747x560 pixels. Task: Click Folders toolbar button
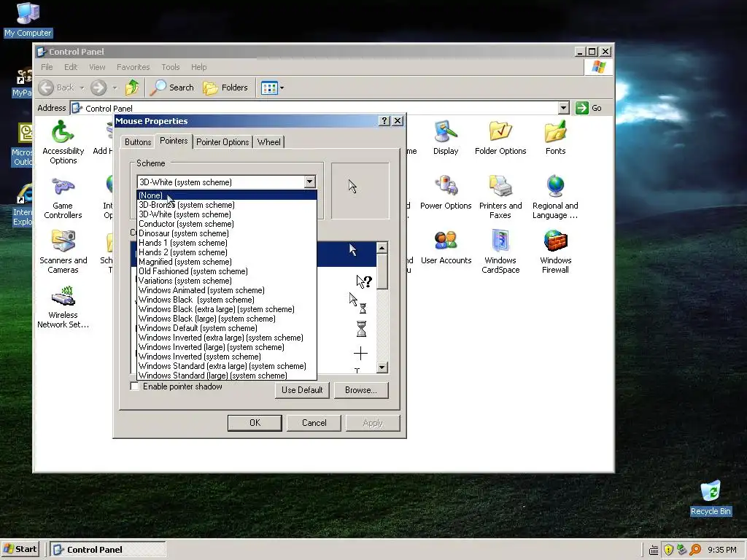point(226,87)
